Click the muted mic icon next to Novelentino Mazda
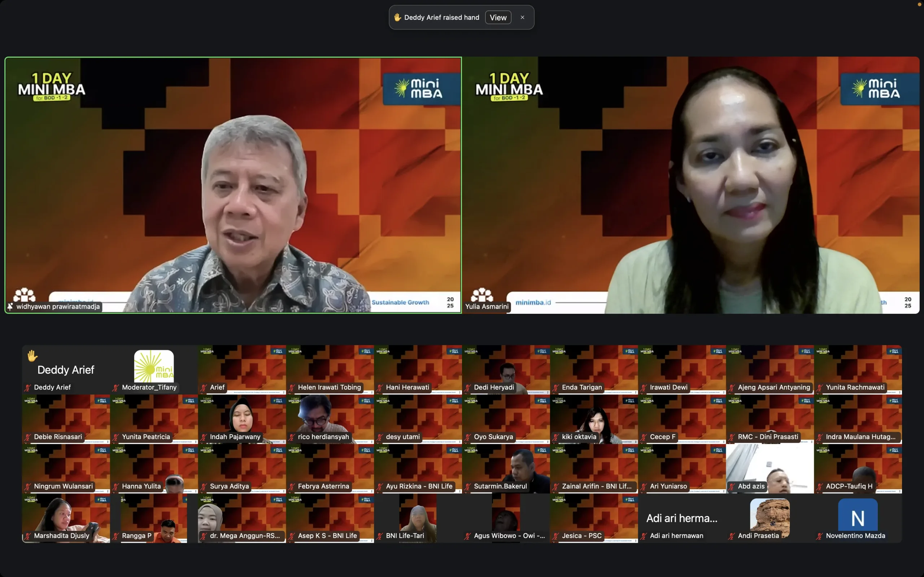The width and height of the screenshot is (924, 577). 819,536
